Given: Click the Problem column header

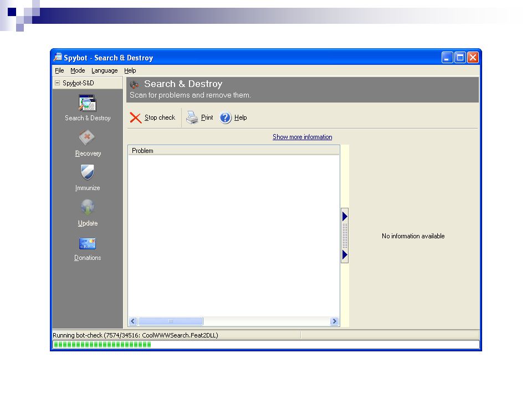Looking at the screenshot, I should 234,151.
